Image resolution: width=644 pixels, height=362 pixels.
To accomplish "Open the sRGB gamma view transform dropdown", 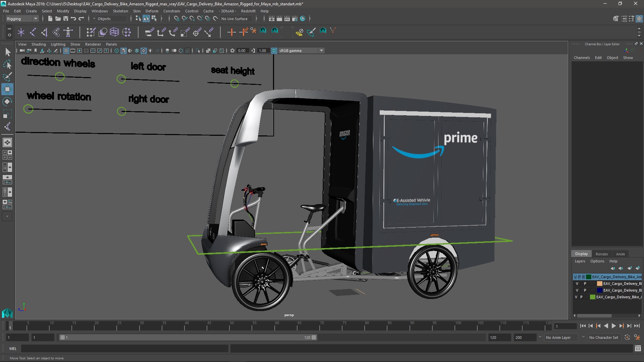I will (x=301, y=51).
